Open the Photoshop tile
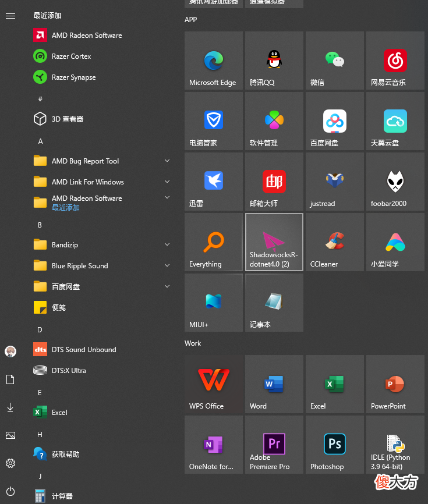 point(335,445)
